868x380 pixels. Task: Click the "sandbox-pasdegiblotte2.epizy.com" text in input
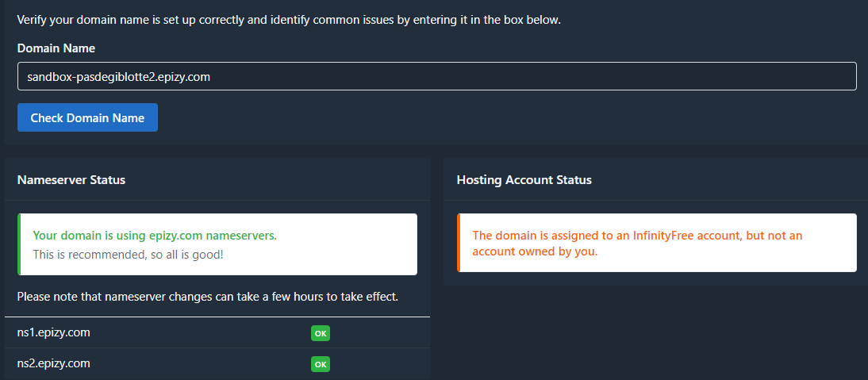click(x=118, y=77)
